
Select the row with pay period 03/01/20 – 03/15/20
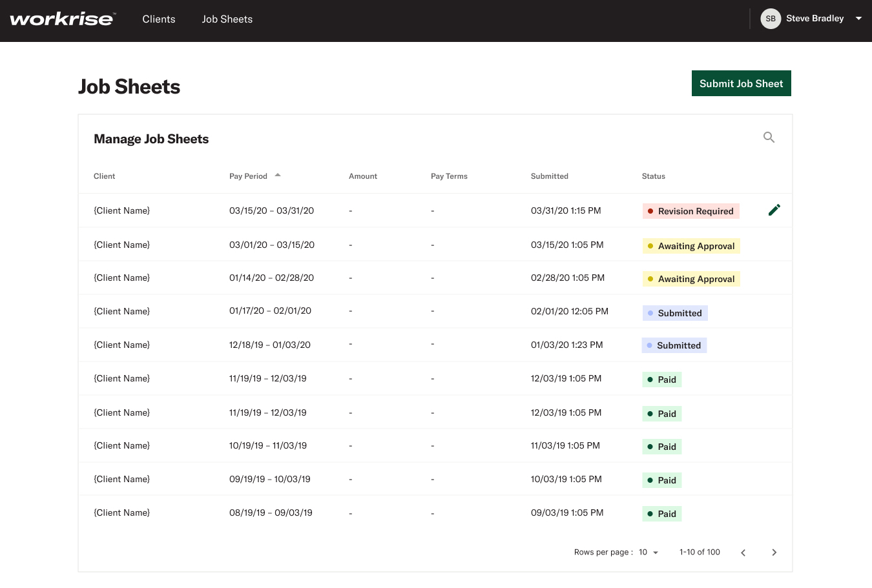[x=435, y=245]
